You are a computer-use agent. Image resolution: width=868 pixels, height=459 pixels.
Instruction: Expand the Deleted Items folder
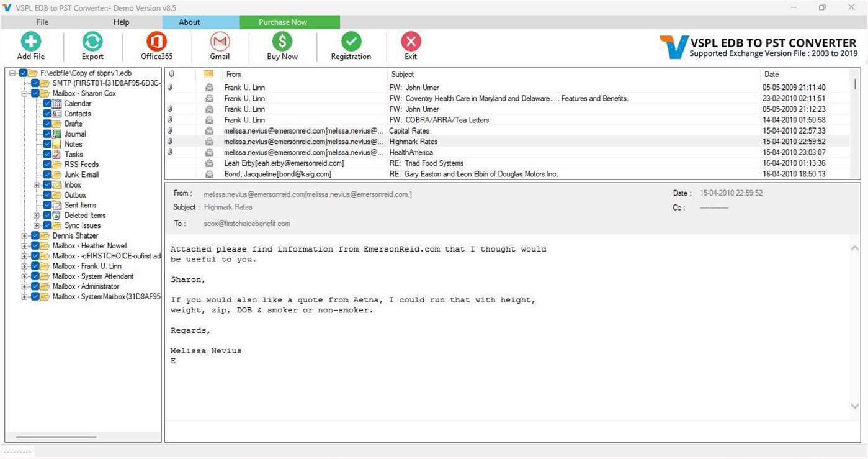click(x=36, y=215)
